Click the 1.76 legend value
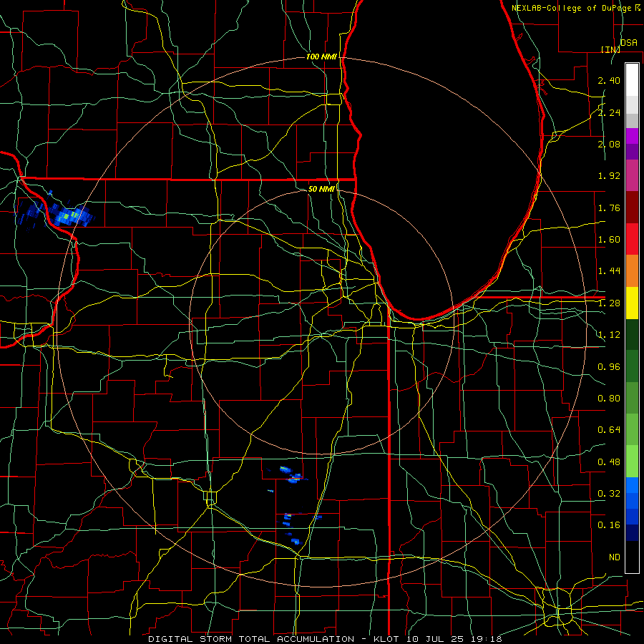The width and height of the screenshot is (644, 644). tap(609, 208)
